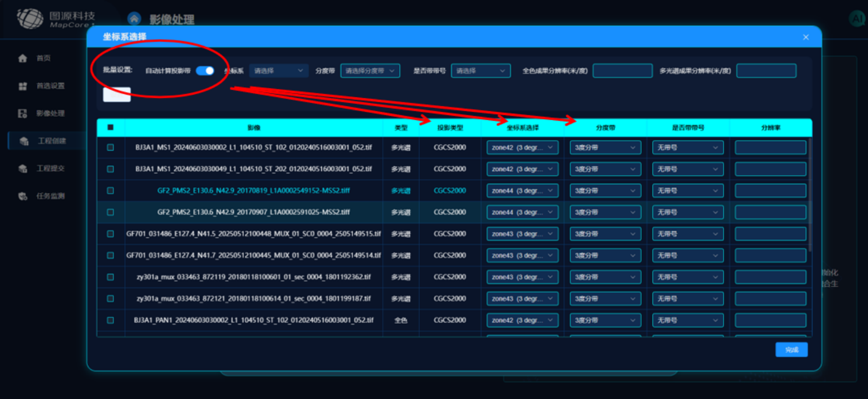Click the 完成 button
868x399 pixels.
(792, 350)
